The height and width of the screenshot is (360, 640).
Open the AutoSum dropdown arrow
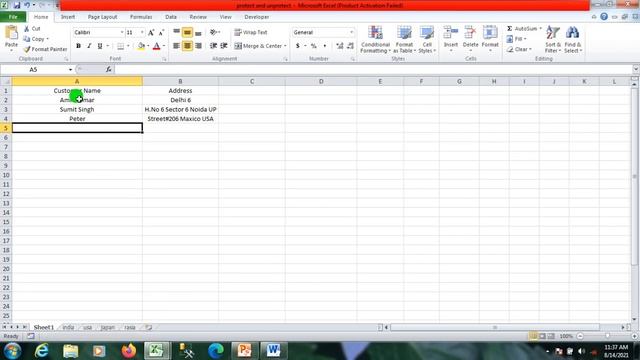point(540,29)
